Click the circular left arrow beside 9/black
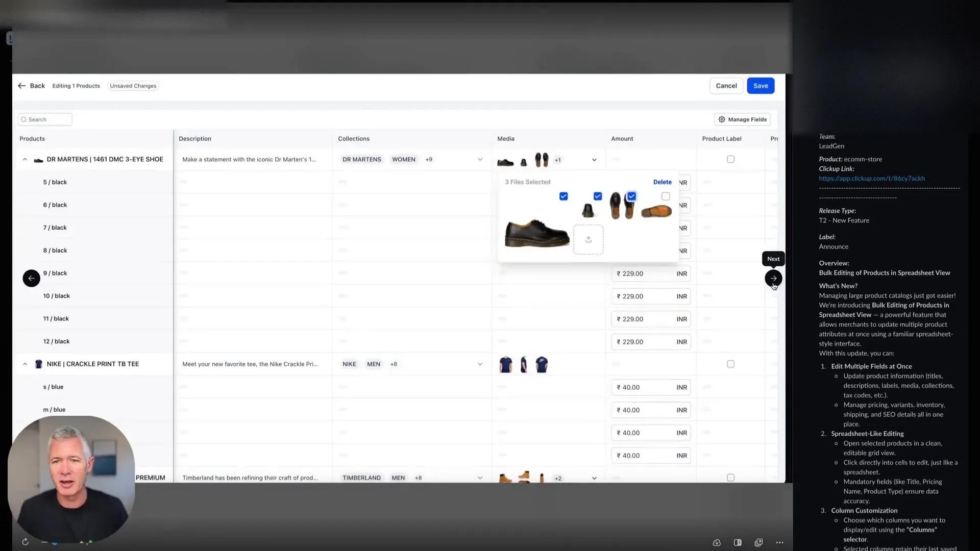The height and width of the screenshot is (551, 980). point(31,278)
